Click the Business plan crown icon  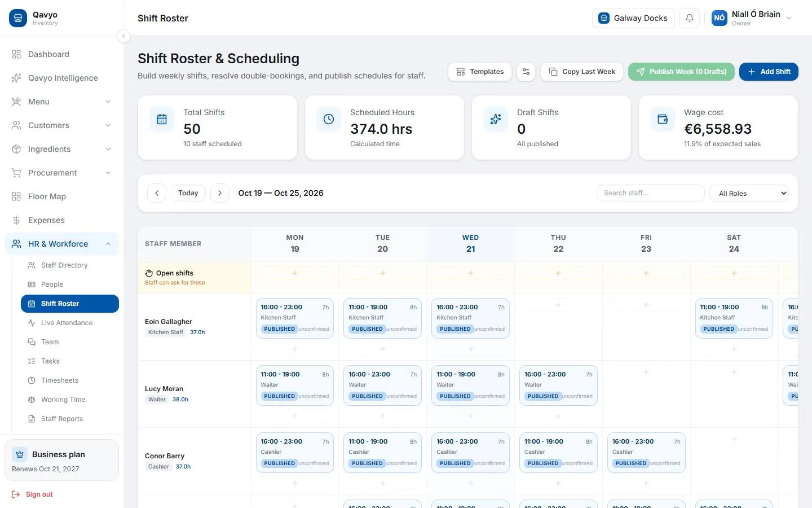click(x=20, y=454)
